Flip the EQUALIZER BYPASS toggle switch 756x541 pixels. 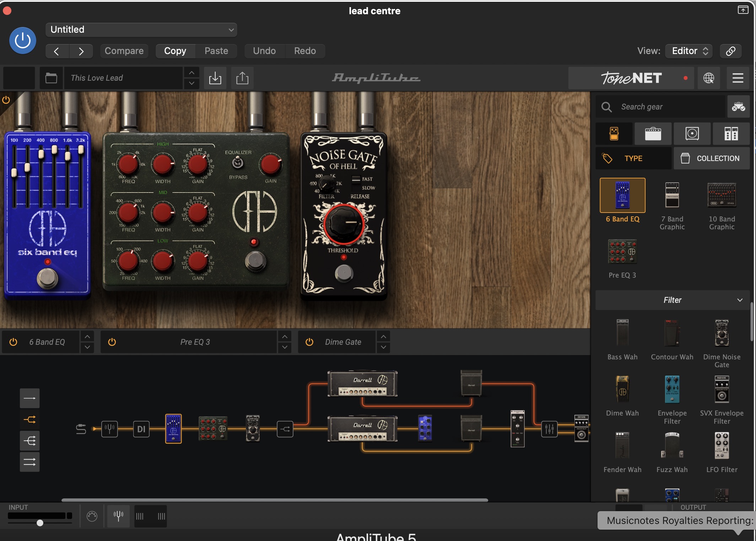[238, 163]
